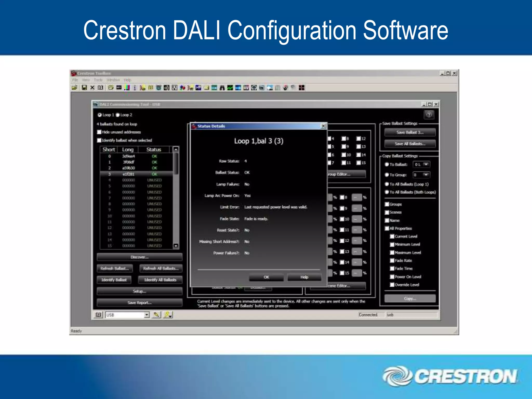Image resolution: width=532 pixels, height=399 pixels.
Task: Click the yellow folder icon mid-toolbar
Action: 207,88
